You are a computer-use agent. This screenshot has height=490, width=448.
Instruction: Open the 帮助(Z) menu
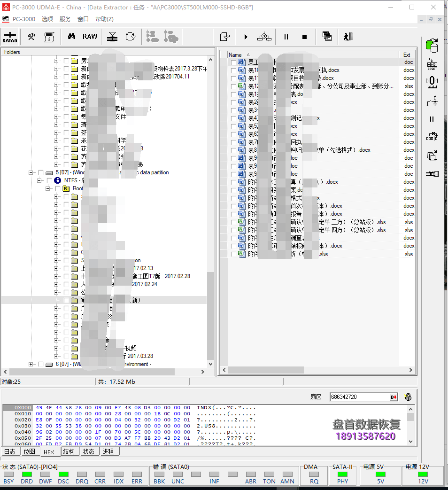pos(104,19)
